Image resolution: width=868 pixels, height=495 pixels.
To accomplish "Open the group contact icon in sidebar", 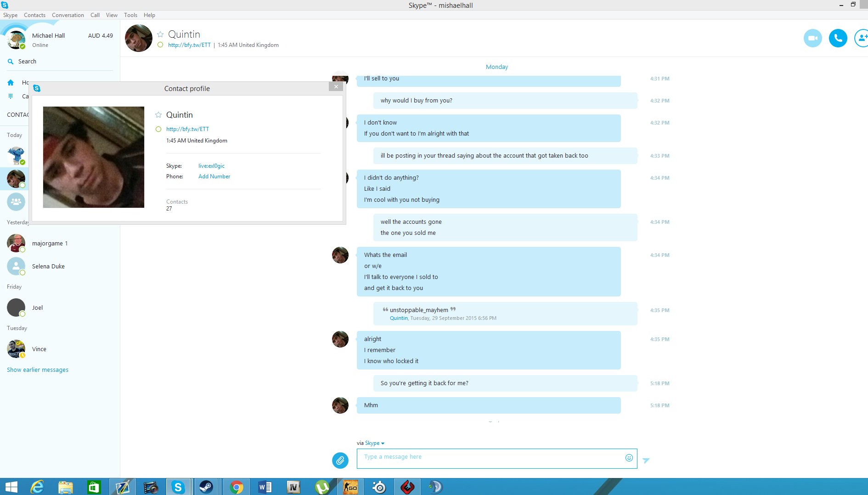I will (x=16, y=202).
